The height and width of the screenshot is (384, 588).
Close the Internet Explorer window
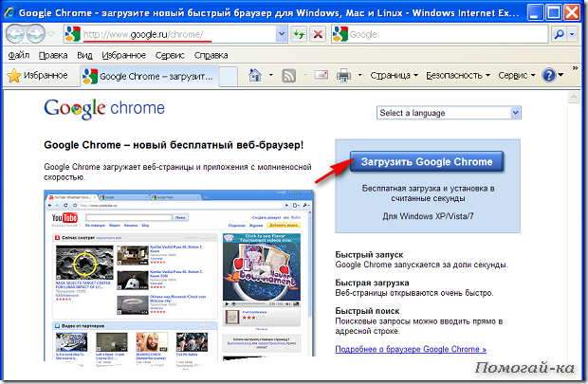[572, 12]
